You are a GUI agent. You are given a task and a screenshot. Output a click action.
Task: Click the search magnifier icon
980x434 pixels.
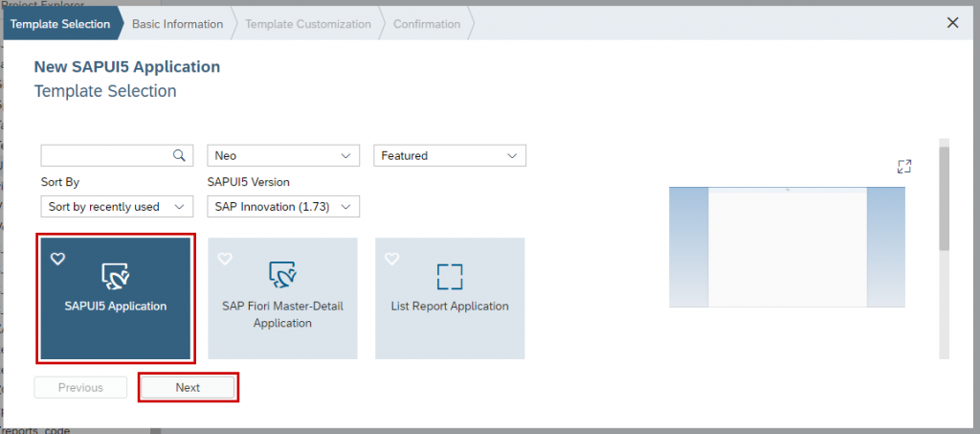(179, 156)
